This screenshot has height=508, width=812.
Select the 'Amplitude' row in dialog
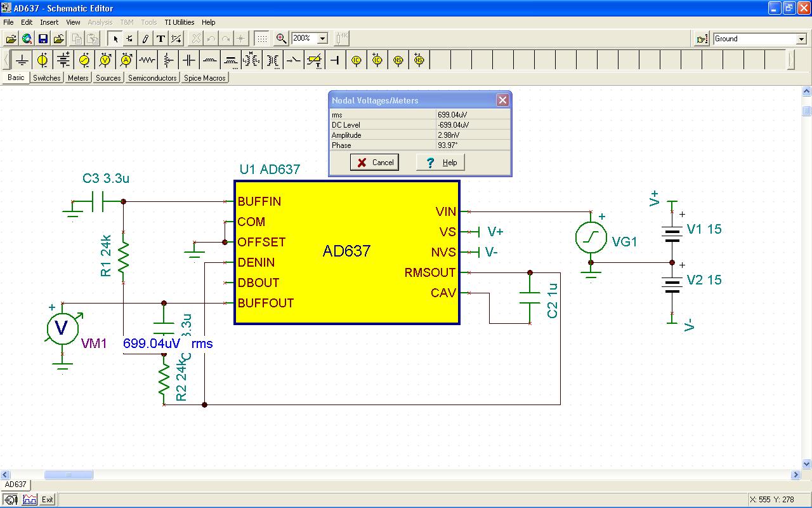[x=420, y=135]
